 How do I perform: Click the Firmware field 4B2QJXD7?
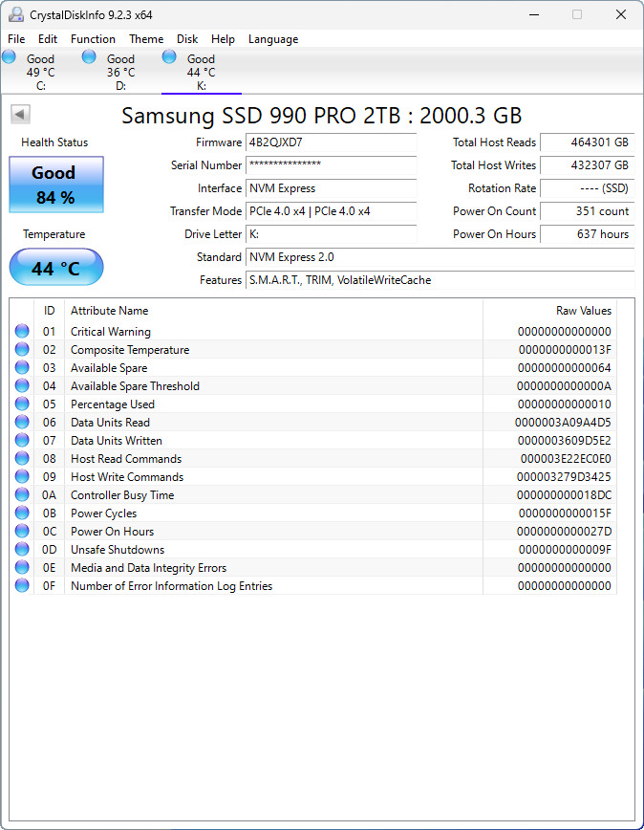[331, 142]
